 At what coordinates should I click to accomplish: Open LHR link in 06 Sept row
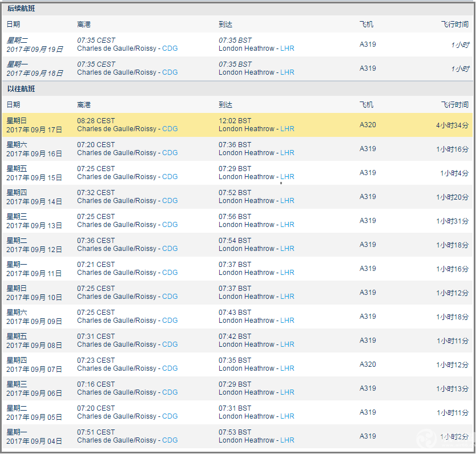point(287,392)
